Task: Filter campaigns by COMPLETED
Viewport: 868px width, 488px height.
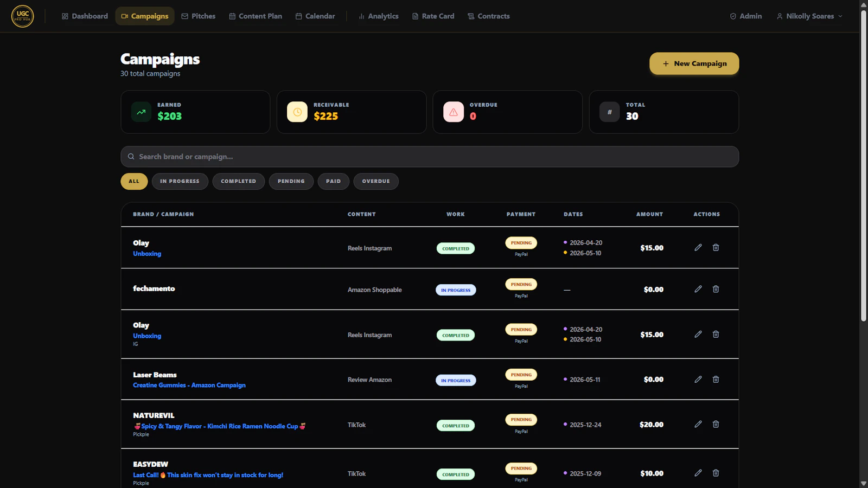Action: click(238, 181)
